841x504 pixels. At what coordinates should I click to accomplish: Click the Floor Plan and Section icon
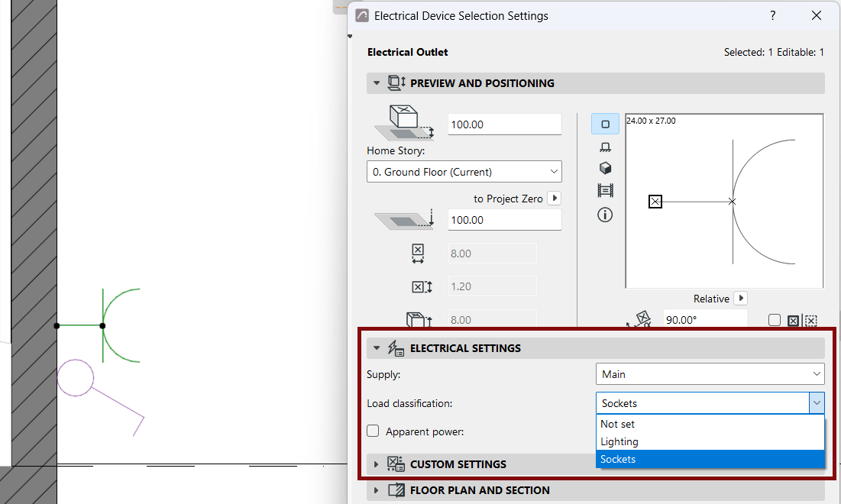click(396, 490)
